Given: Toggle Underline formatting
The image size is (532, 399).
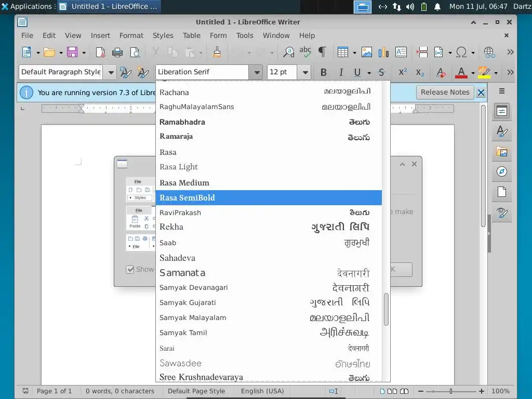Looking at the screenshot, I should 357,72.
